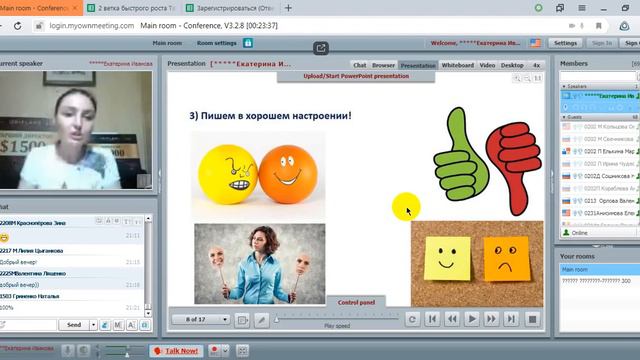
Task: Click the Control panel tab label
Action: pyautogui.click(x=356, y=302)
